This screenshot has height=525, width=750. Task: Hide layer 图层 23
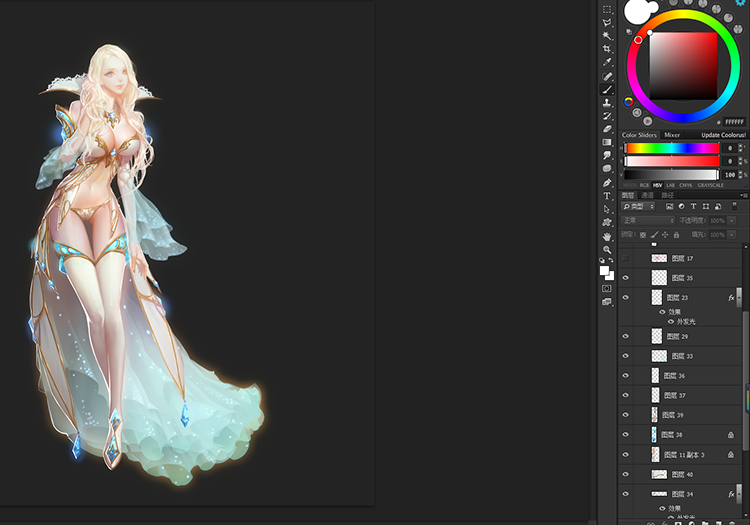coord(626,297)
